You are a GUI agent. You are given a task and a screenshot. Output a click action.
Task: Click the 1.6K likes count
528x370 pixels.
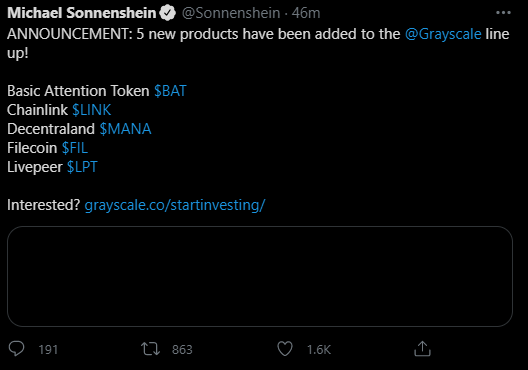(319, 349)
